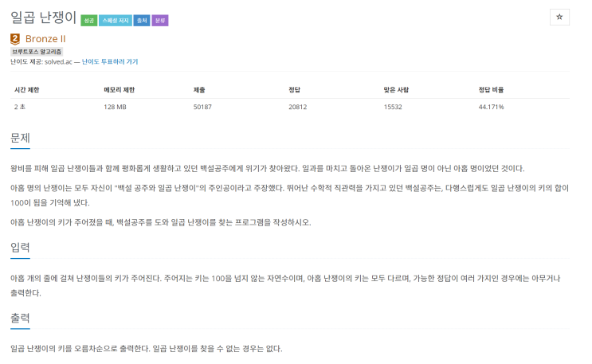The image size is (592, 364).
Task: Click the time limit value 2 초
Action: 20,107
